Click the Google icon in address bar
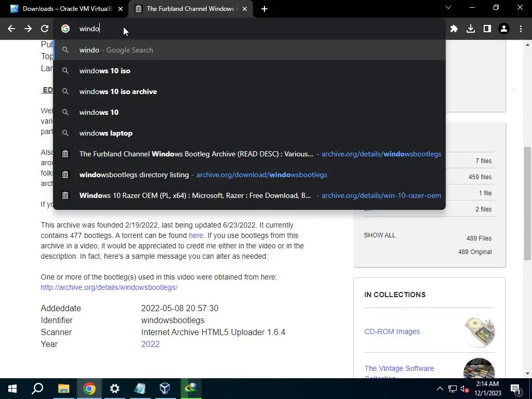532x399 pixels. 65,29
